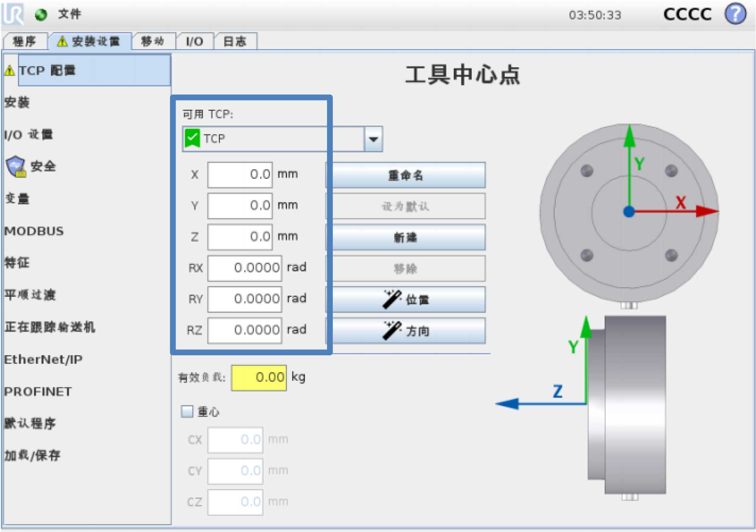The width and height of the screenshot is (756, 532).
Task: Click the green robot status indicator
Action: click(x=41, y=15)
